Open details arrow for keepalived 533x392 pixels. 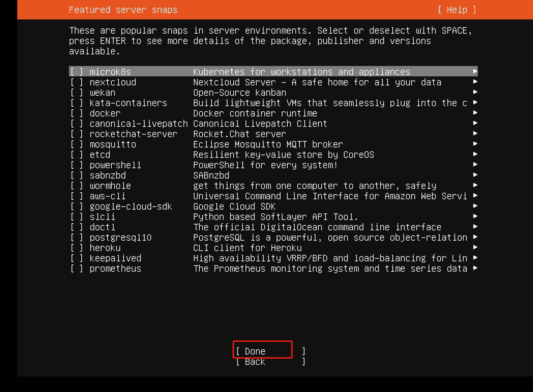(475, 257)
